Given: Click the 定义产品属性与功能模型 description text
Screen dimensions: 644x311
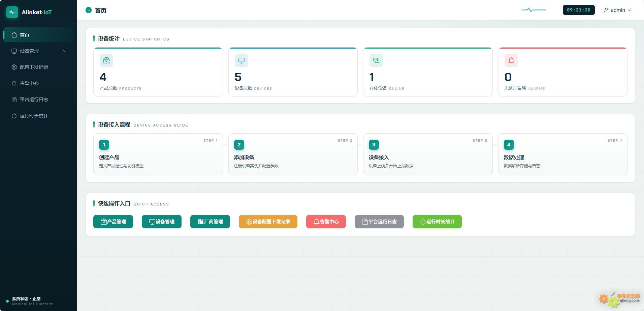Looking at the screenshot, I should tap(121, 166).
